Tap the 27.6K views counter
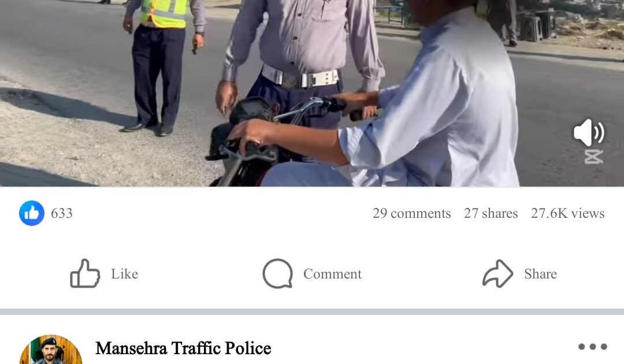The width and height of the screenshot is (624, 364). [x=567, y=213]
